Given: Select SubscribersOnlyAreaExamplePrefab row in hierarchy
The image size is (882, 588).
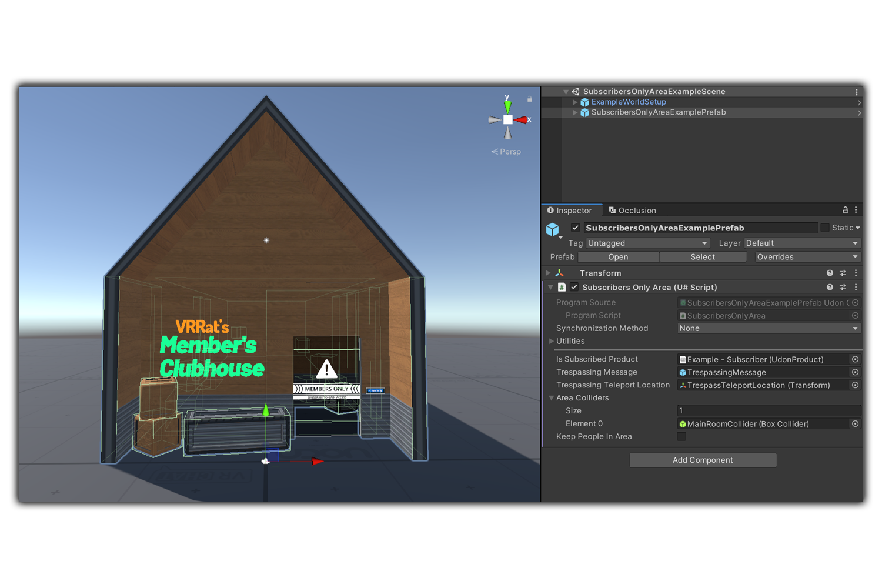Looking at the screenshot, I should [x=702, y=112].
